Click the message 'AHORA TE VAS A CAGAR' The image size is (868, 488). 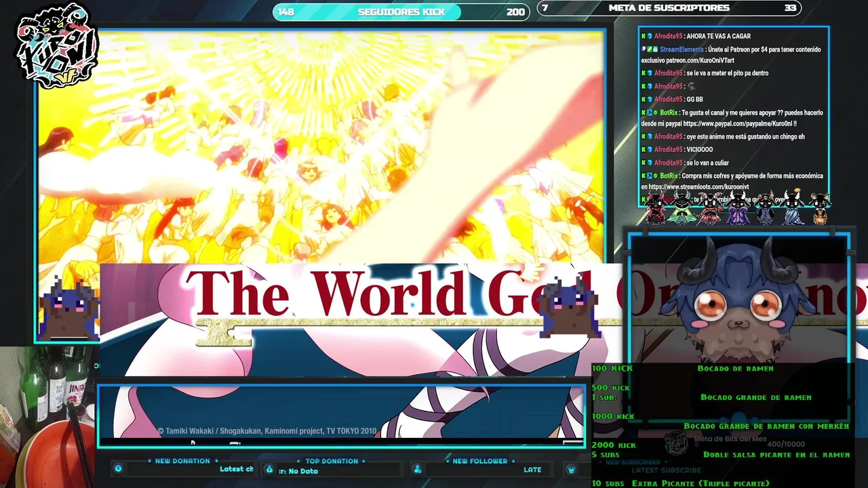click(x=719, y=37)
